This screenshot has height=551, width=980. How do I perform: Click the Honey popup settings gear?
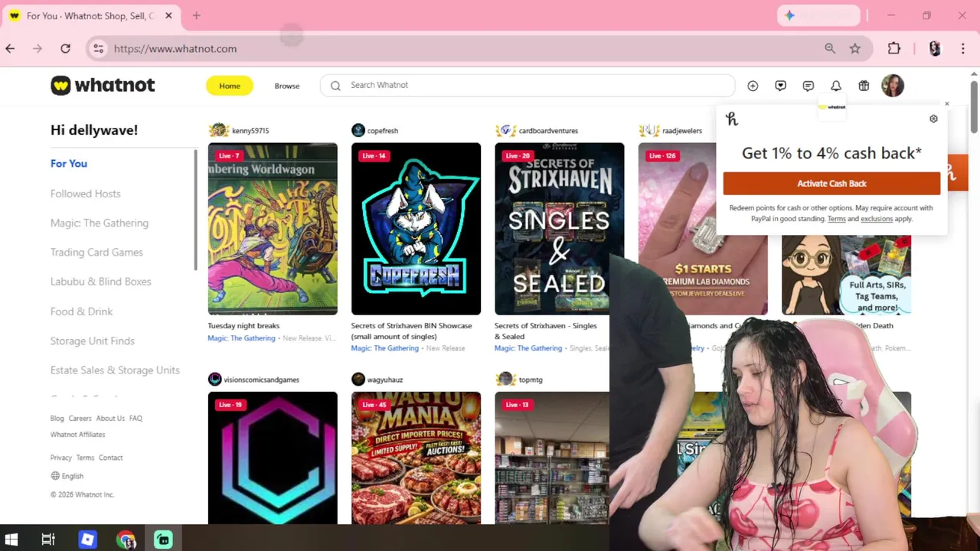[x=933, y=119]
